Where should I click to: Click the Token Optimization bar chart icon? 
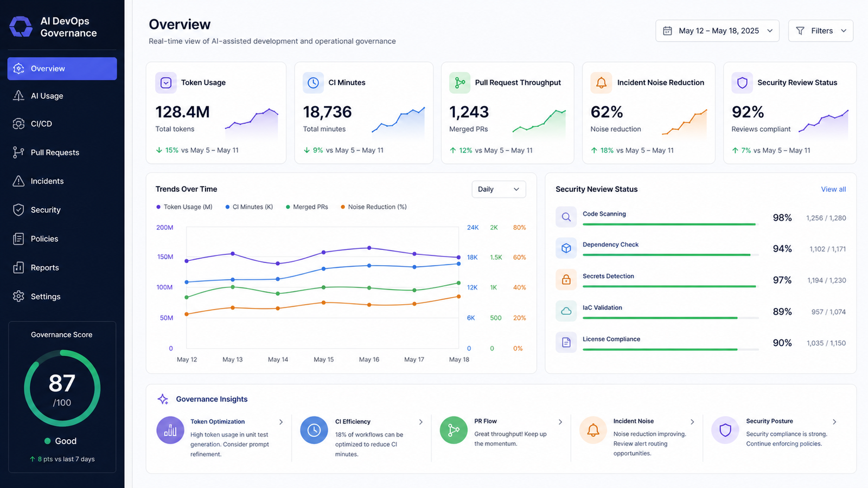tap(170, 430)
